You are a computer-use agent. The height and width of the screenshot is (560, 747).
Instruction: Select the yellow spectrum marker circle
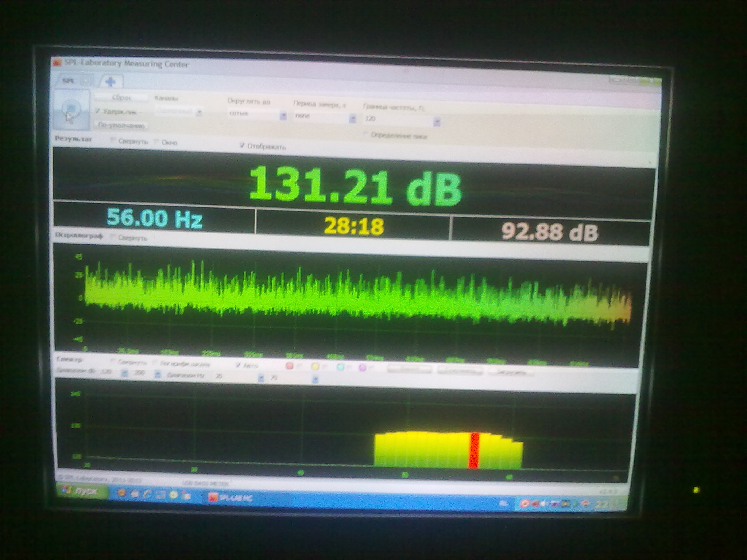pyautogui.click(x=315, y=367)
